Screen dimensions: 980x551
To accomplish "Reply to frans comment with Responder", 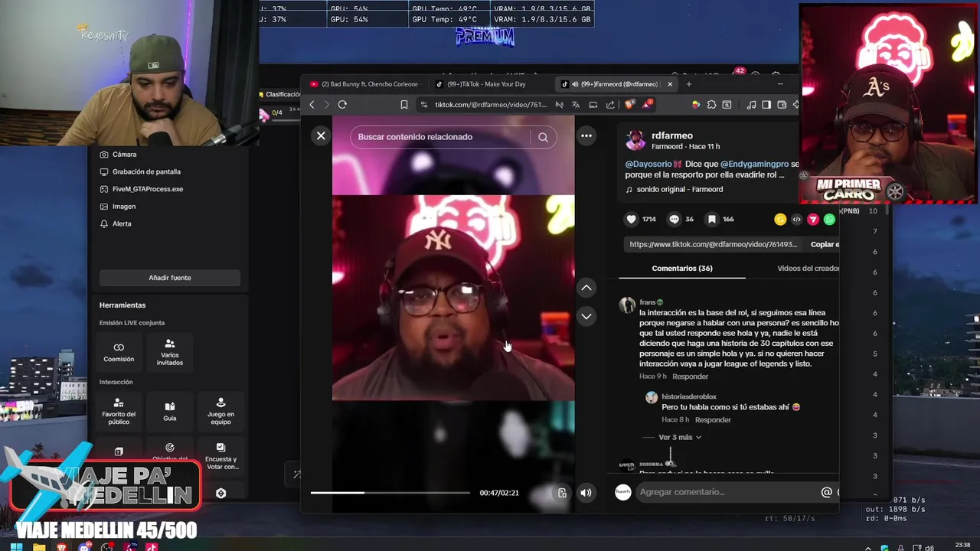I will click(x=691, y=377).
